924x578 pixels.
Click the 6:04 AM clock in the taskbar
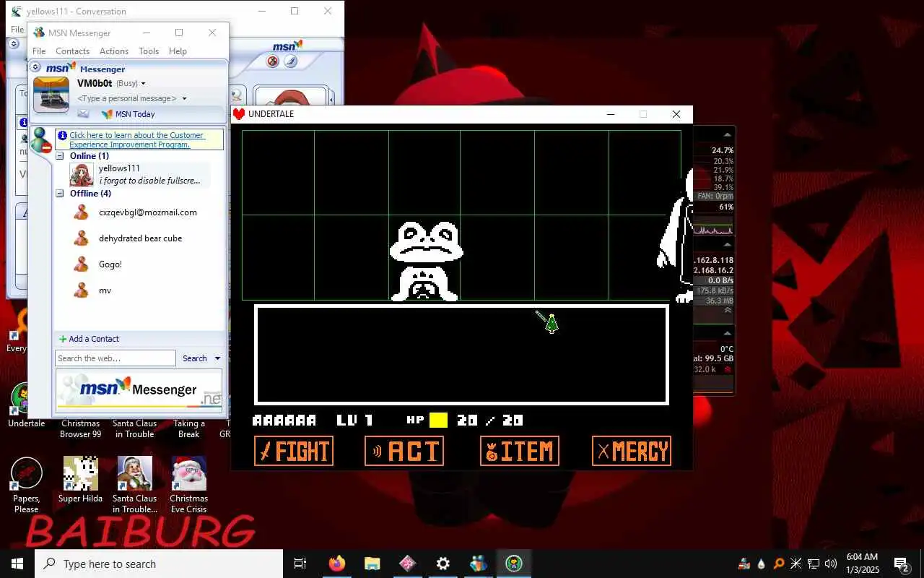pos(863,557)
